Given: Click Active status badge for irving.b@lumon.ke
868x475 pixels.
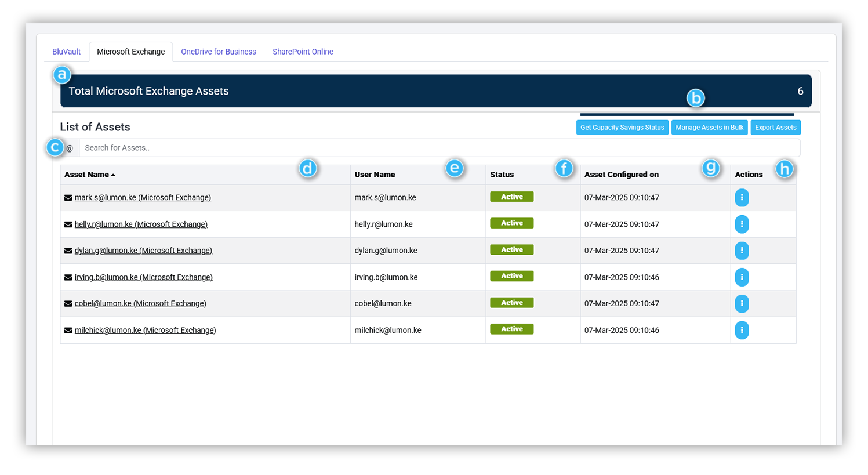Looking at the screenshot, I should (512, 276).
